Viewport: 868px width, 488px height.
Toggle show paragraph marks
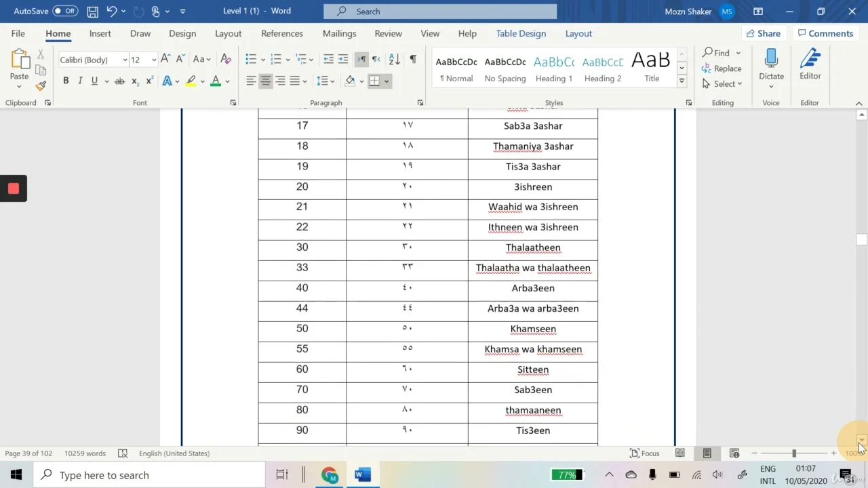tap(413, 60)
